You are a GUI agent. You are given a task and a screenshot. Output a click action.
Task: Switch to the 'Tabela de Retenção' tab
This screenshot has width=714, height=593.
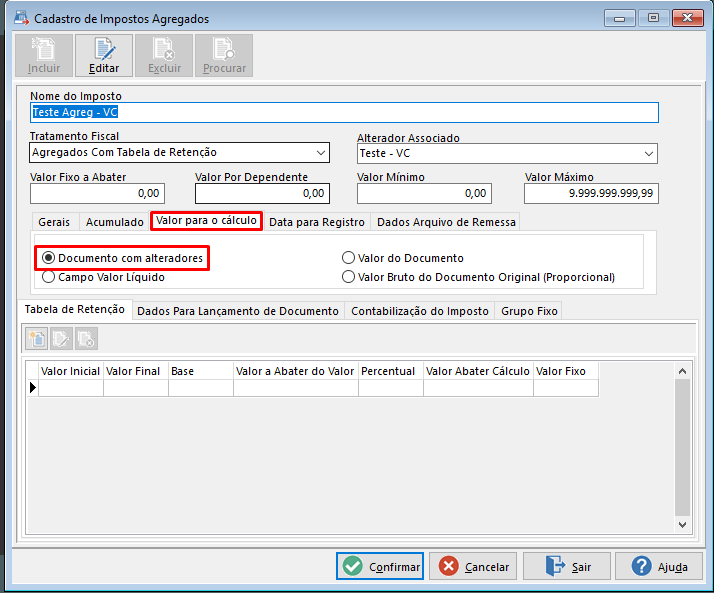coord(75,310)
